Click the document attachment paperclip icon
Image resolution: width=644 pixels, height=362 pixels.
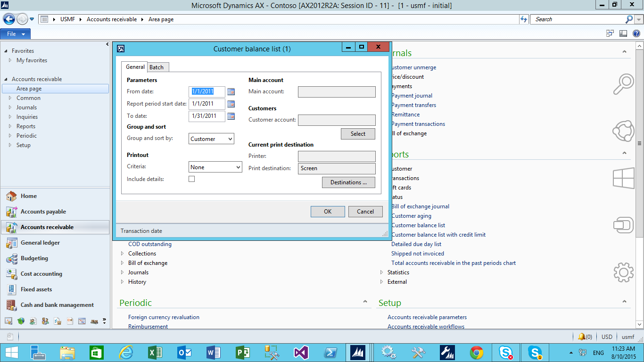[10, 337]
